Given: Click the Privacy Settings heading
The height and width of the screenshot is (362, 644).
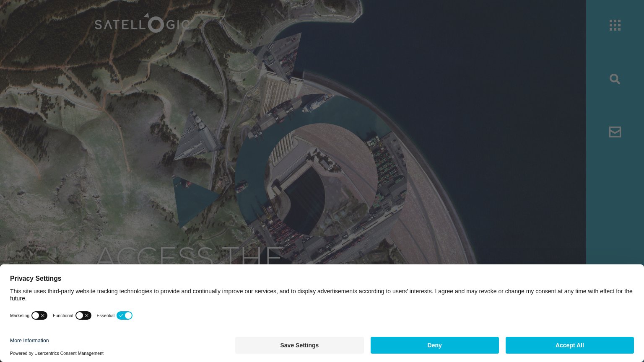Looking at the screenshot, I should tap(36, 279).
